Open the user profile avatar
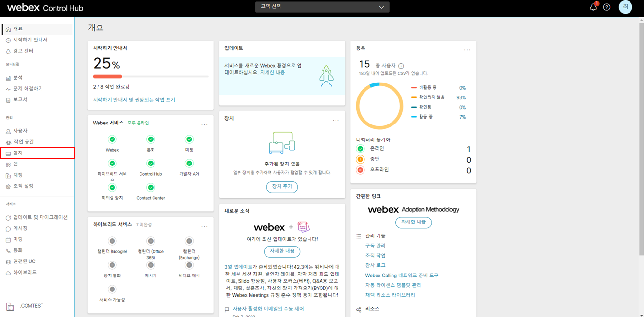The width and height of the screenshot is (644, 317). (626, 7)
